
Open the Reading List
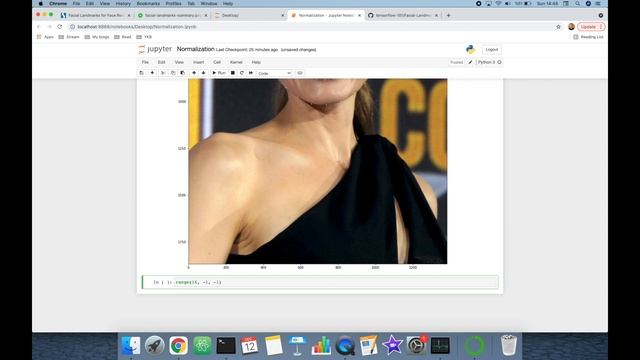(x=588, y=37)
